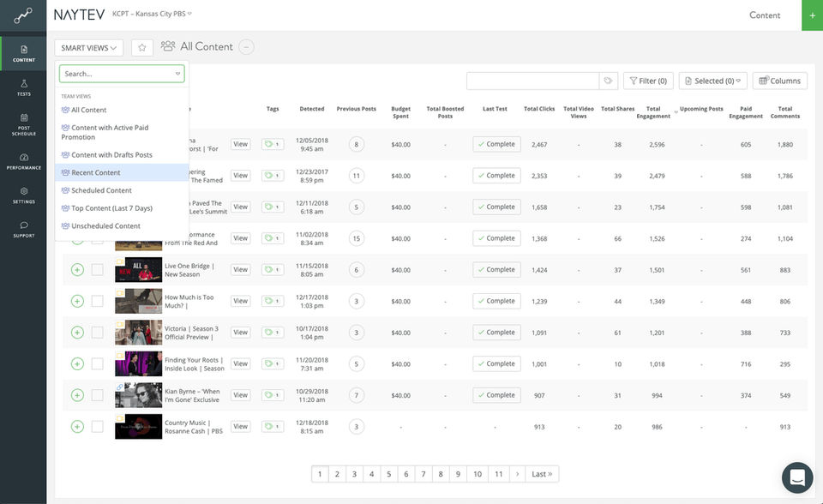Click Complete status for Kian Byrne row
The image size is (823, 504).
point(496,395)
